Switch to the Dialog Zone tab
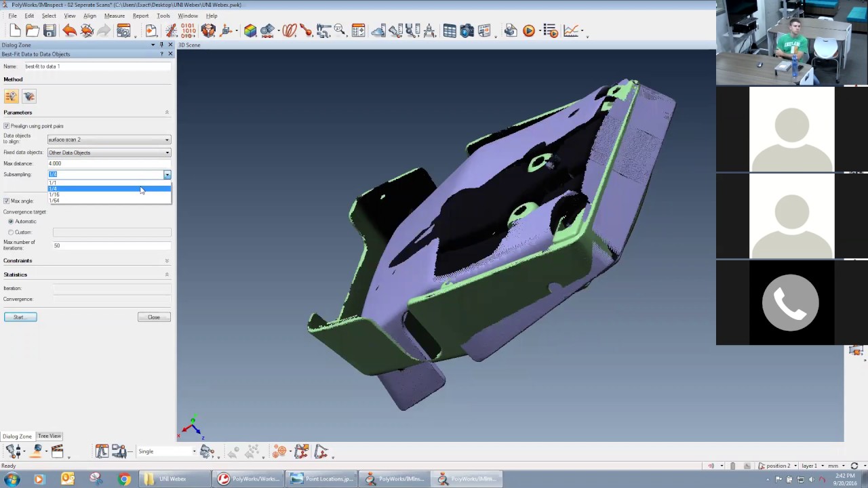Viewport: 868px width, 488px height. (17, 436)
